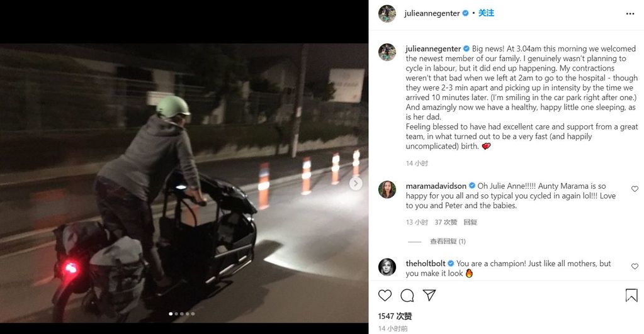644x334 pixels.
Task: Go to the next photo arrow
Action: click(356, 184)
